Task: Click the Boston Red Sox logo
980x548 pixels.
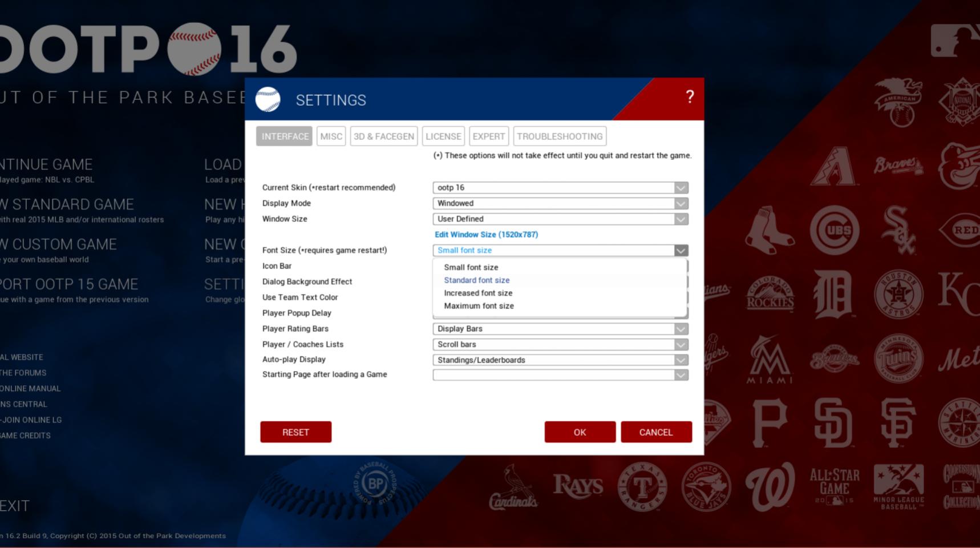Action: 770,231
